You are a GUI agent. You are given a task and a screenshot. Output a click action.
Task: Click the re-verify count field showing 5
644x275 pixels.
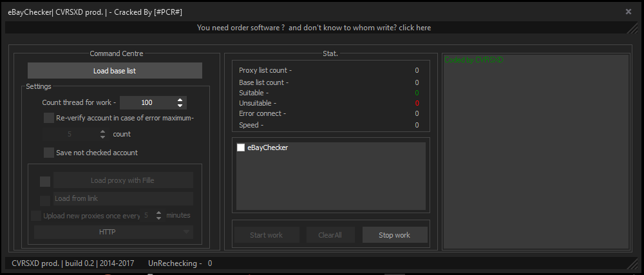pos(70,134)
